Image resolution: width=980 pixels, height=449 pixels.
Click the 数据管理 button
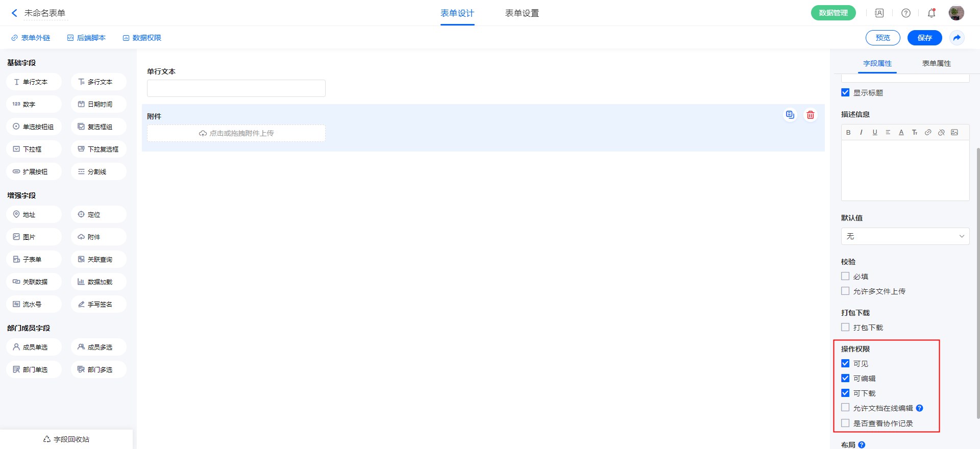[x=833, y=13]
